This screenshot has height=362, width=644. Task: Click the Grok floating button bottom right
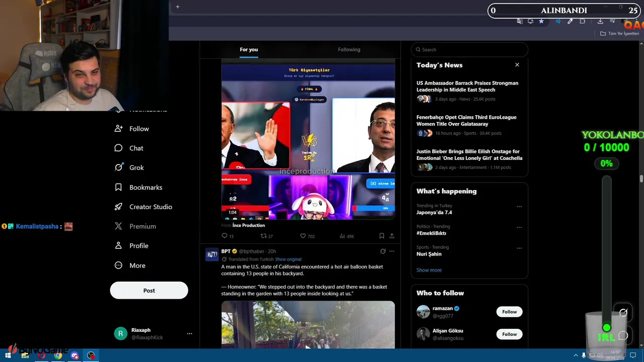pyautogui.click(x=623, y=313)
